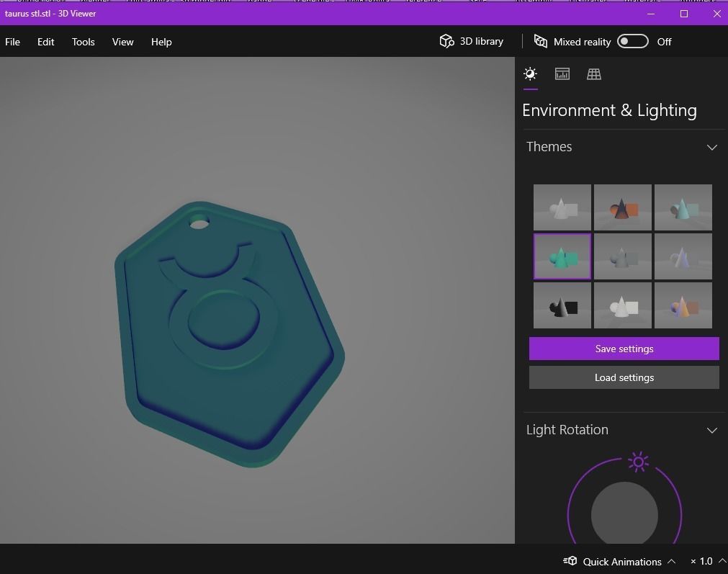Select the purple-orange sunset theme thumbnail
The height and width of the screenshot is (574, 728).
pos(683,305)
